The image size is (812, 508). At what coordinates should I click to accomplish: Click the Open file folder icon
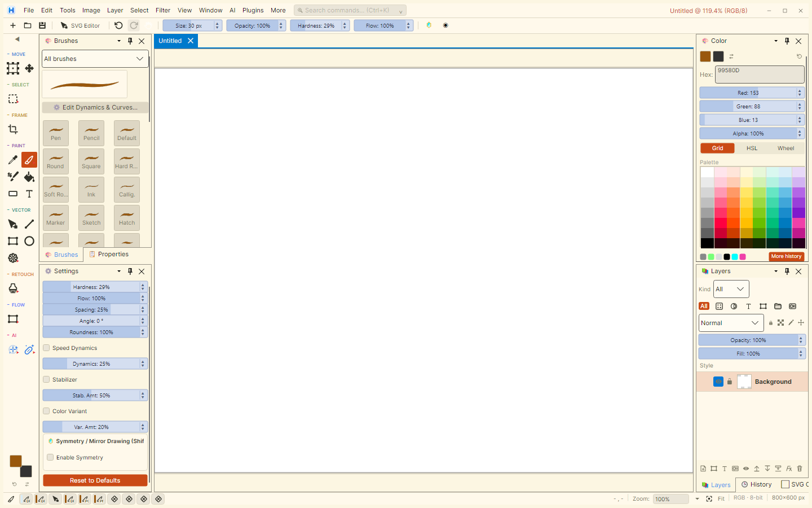pos(28,25)
